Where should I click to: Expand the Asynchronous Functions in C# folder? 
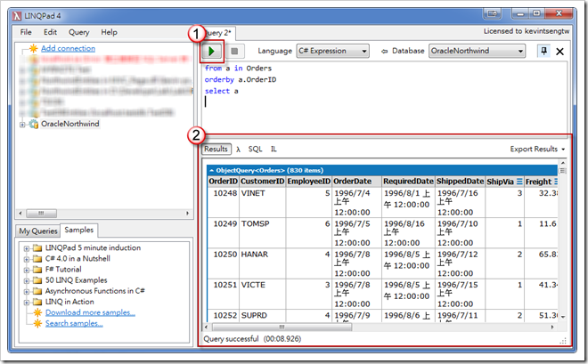27,292
